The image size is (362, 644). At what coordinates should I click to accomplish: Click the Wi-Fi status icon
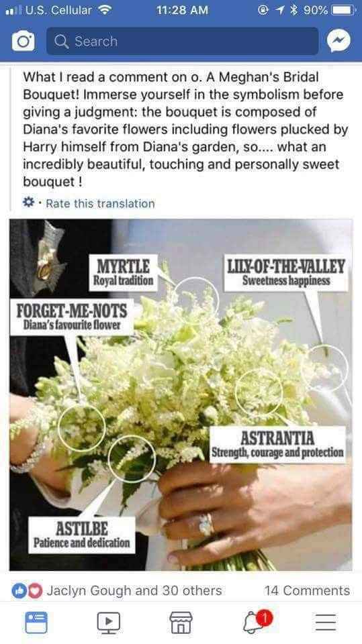[105, 10]
